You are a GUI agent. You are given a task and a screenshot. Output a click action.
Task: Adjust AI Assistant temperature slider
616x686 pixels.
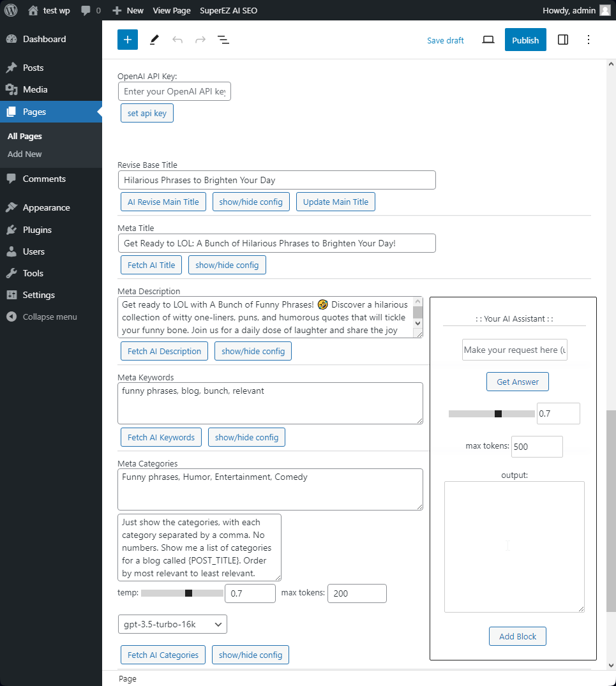[492, 414]
